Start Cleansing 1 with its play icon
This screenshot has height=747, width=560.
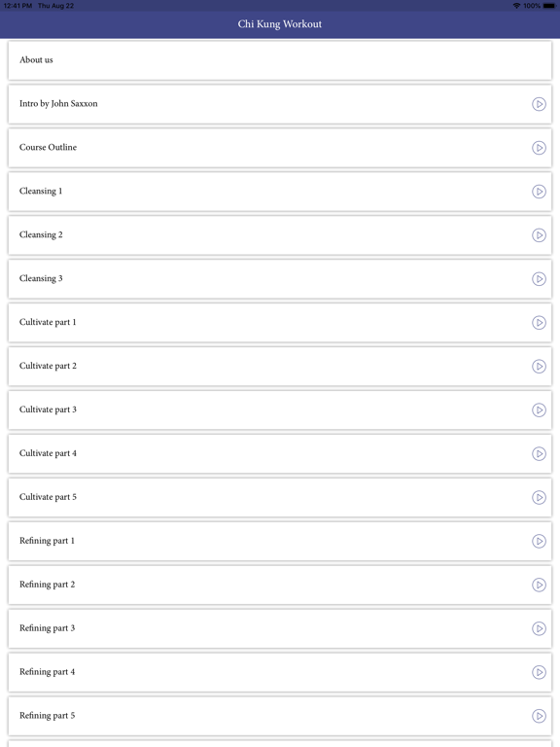[539, 192]
